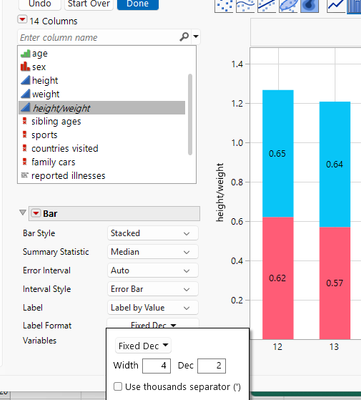
Task: Select the Bar graph element icon
Action: [354, 6]
